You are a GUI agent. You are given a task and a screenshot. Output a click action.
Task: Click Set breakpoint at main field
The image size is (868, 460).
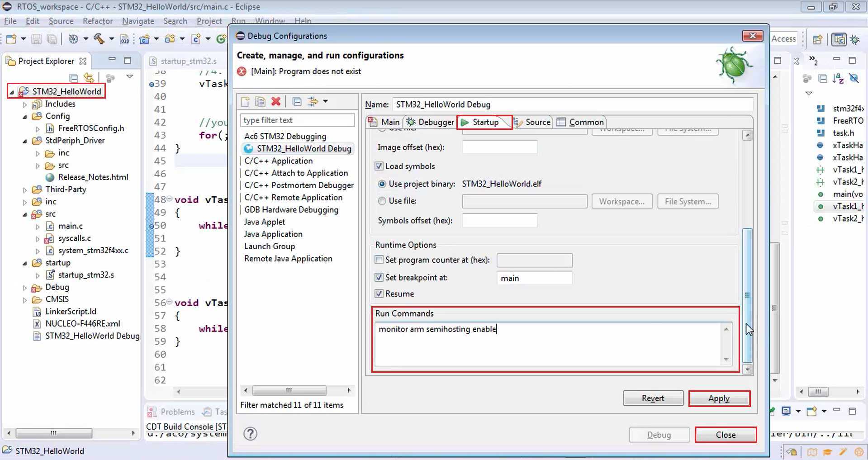(x=534, y=278)
